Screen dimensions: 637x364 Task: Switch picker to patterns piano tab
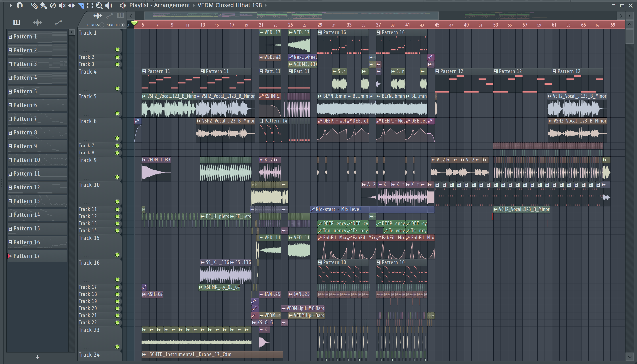coord(17,23)
